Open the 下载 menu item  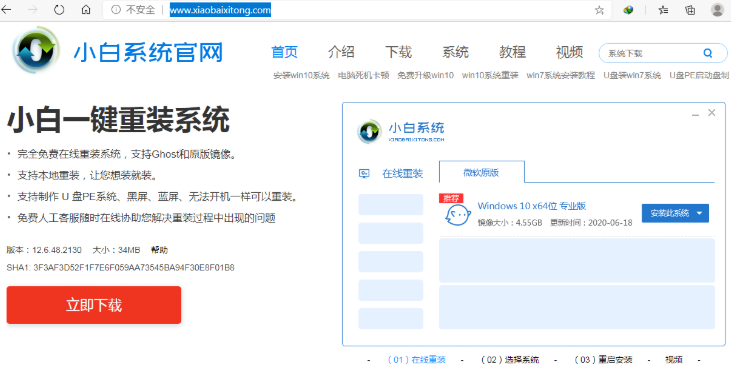tap(399, 52)
